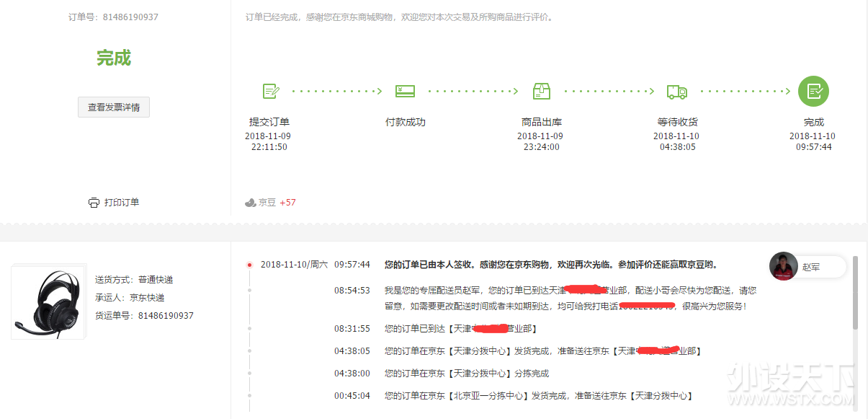
Task: Click the 付款成功 payment card icon
Action: click(x=405, y=92)
